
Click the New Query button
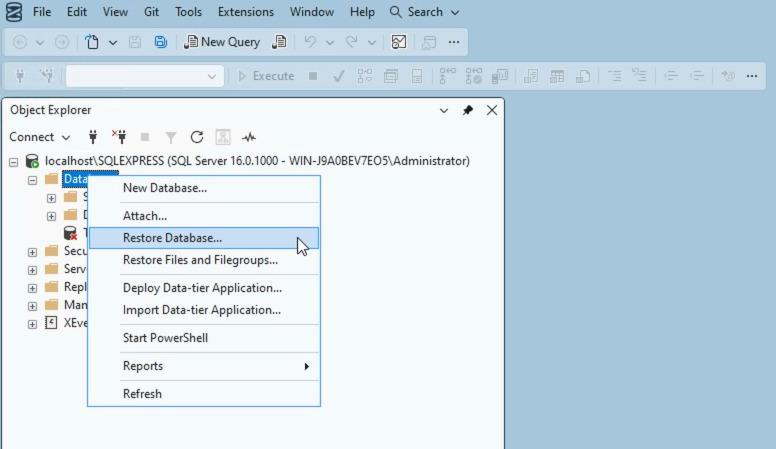point(222,42)
